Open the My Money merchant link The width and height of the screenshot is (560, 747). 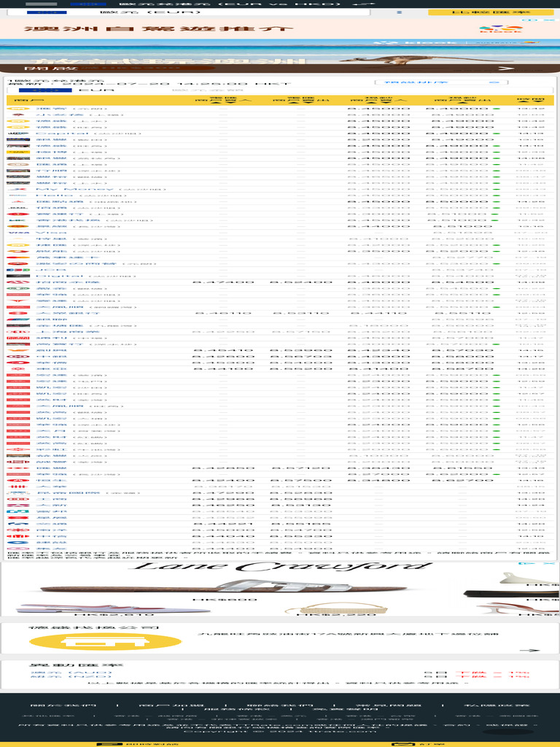(74, 189)
